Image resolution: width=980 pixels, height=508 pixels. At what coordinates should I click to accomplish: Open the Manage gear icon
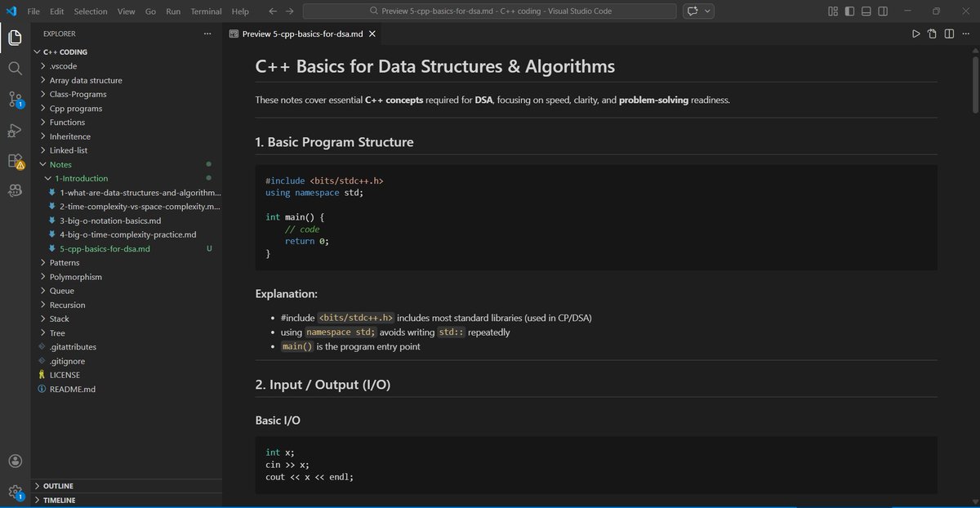coord(15,492)
